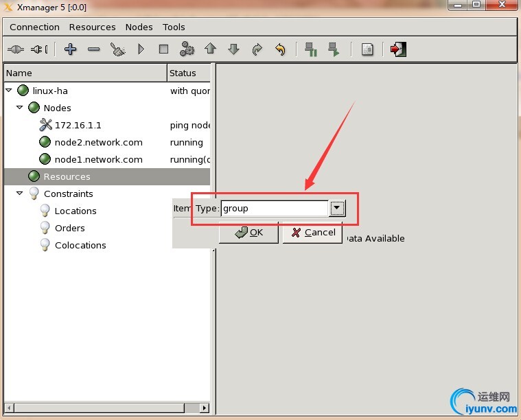Click the green icon beside Resources
The height and width of the screenshot is (420, 521).
34,176
